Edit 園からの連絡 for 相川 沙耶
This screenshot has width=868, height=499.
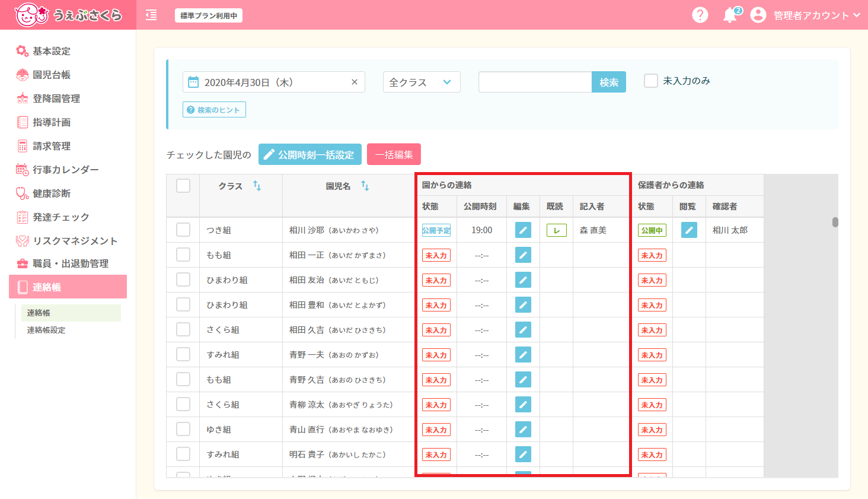[x=523, y=230]
